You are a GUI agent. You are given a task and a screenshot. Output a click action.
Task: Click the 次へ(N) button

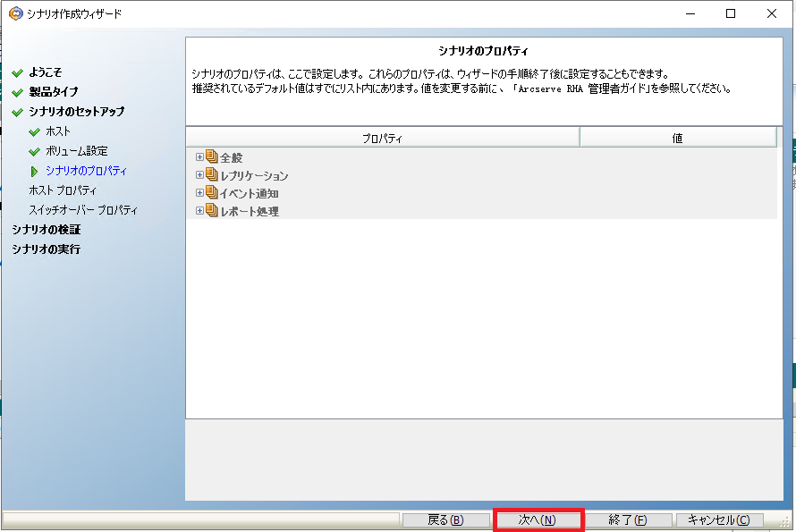pyautogui.click(x=538, y=519)
